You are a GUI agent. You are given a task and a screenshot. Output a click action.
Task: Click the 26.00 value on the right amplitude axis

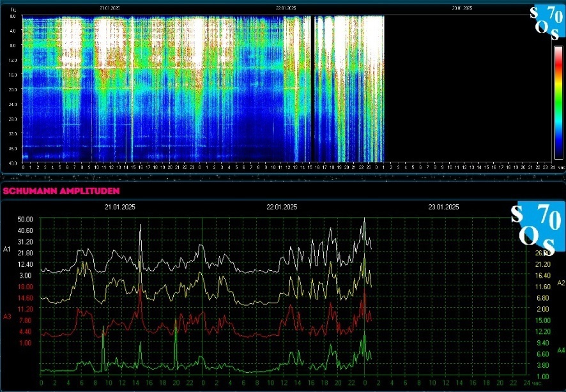click(542, 253)
